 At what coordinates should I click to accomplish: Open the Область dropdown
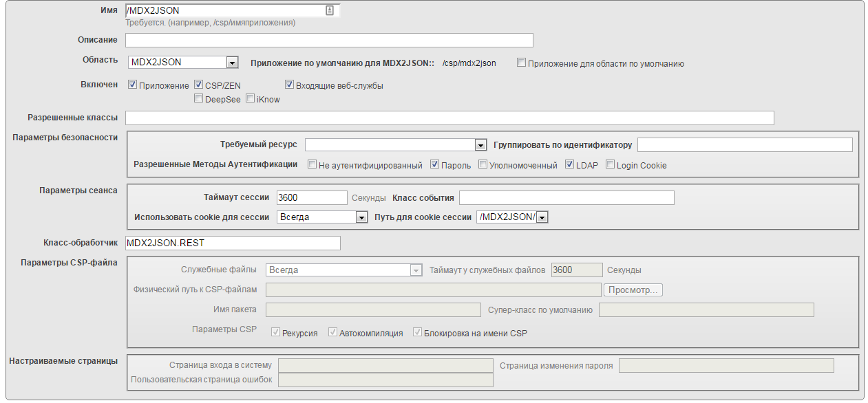(232, 62)
